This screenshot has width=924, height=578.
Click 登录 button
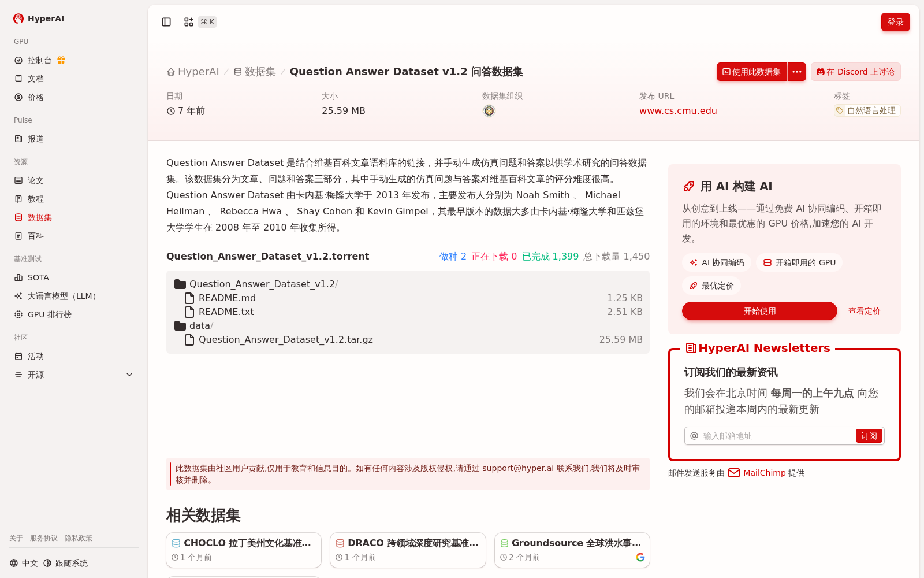[x=895, y=22]
